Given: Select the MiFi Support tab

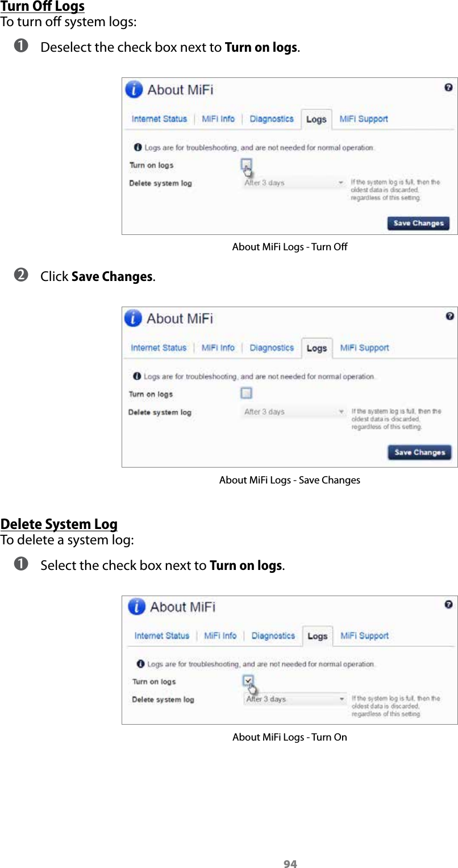Looking at the screenshot, I should [x=364, y=119].
